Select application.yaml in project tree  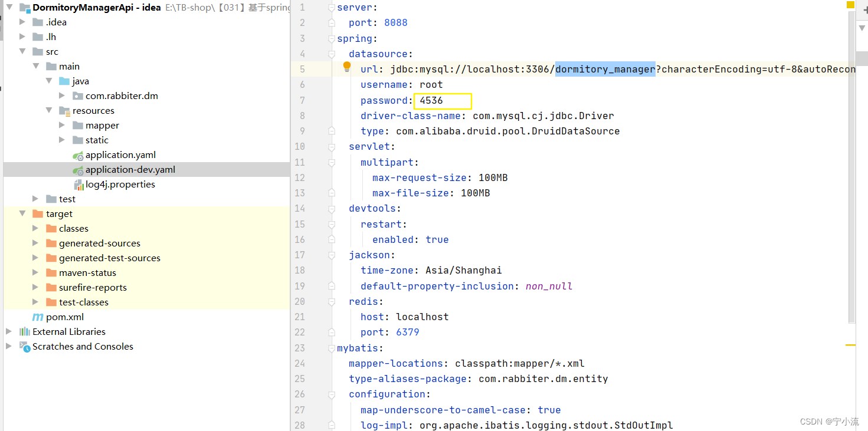[x=120, y=155]
